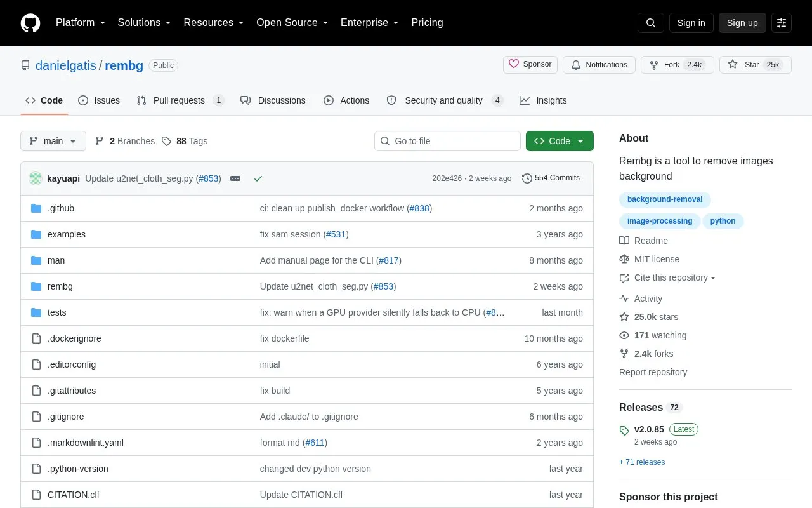Open the green Code dropdown
The image size is (812, 508).
point(560,141)
